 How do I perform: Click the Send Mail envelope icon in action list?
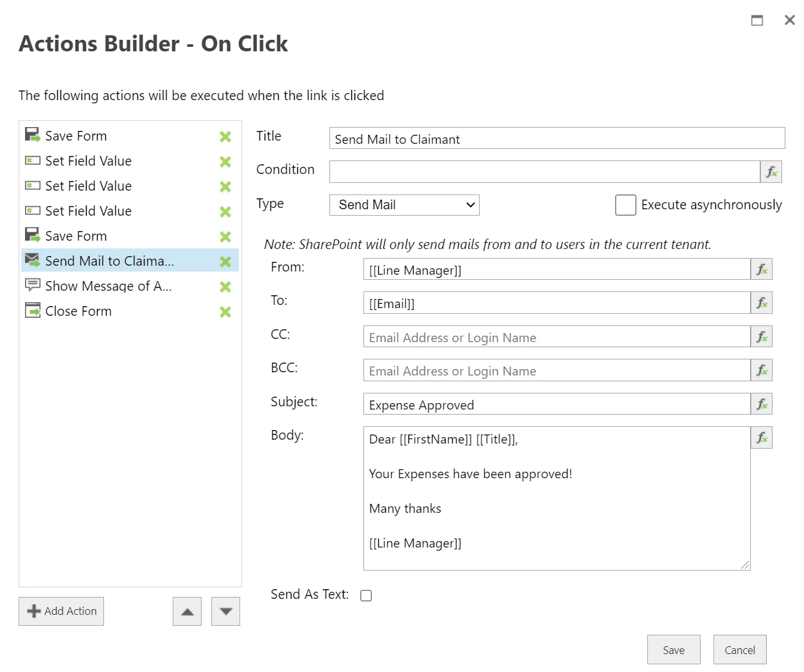tap(31, 260)
